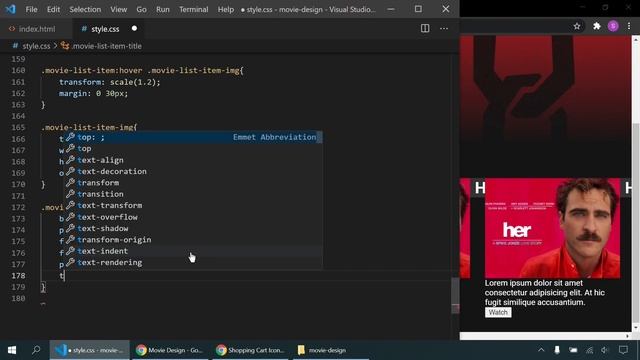640x360 pixels.
Task: Click the wrench icon beside transition
Action: [71, 194]
